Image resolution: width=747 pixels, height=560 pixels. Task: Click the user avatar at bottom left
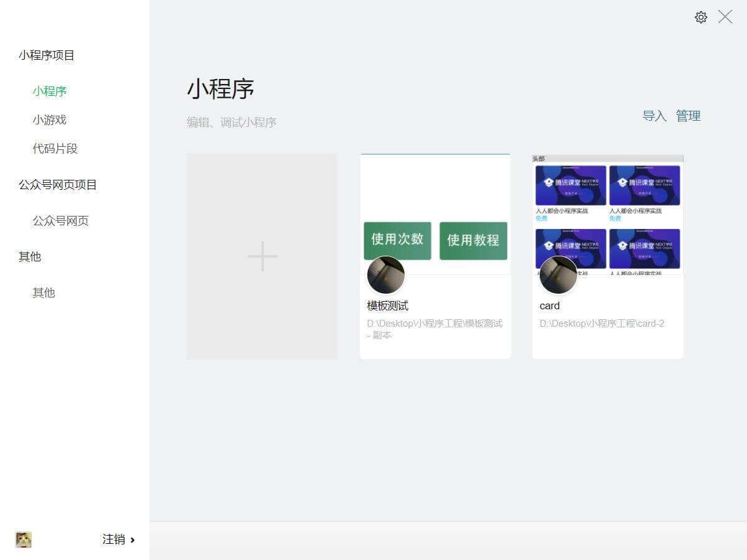tap(24, 539)
